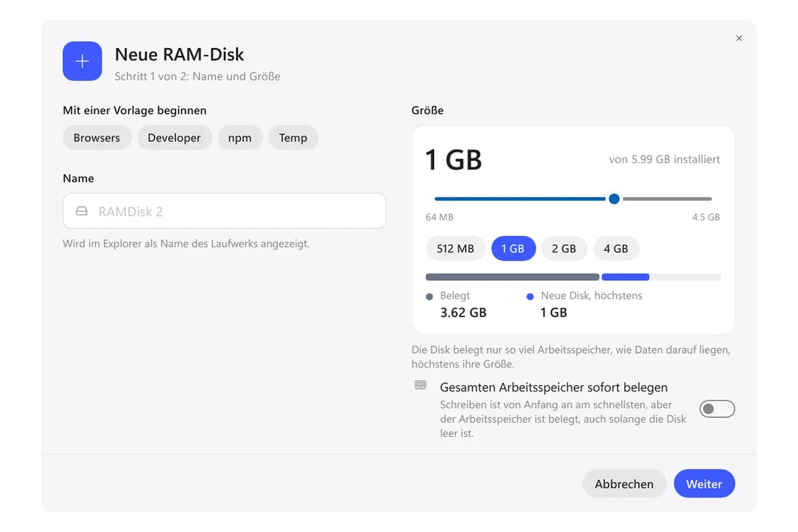The height and width of the screenshot is (532, 798).
Task: Click the Größe section heading
Action: tap(428, 110)
